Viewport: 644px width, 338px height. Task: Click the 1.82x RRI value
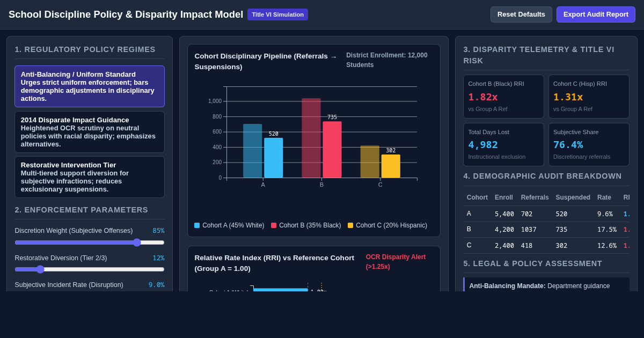tap(483, 97)
